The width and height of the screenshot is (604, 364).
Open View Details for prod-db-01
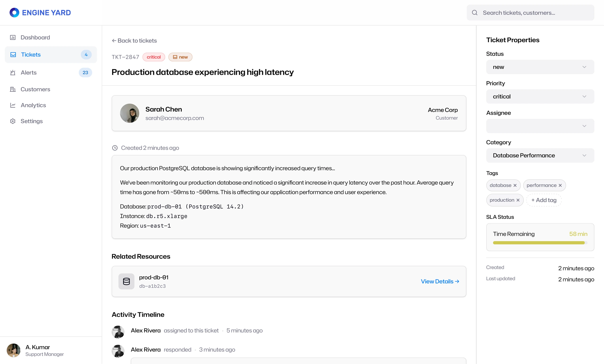440,281
